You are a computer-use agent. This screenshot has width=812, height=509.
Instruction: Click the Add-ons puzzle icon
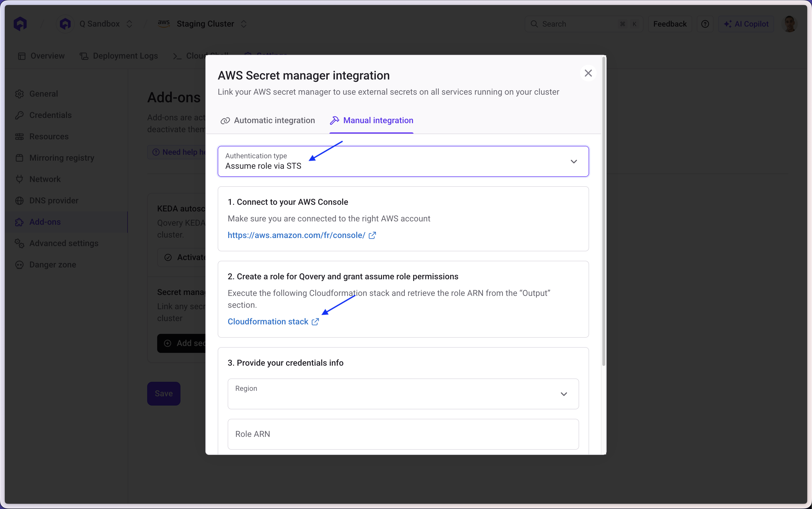click(19, 222)
